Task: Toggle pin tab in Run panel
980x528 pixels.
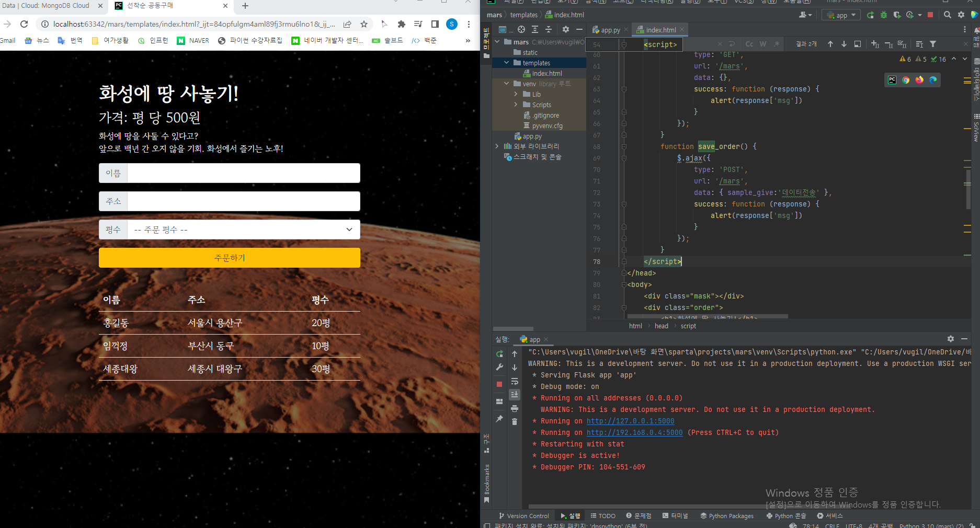Action: (499, 419)
